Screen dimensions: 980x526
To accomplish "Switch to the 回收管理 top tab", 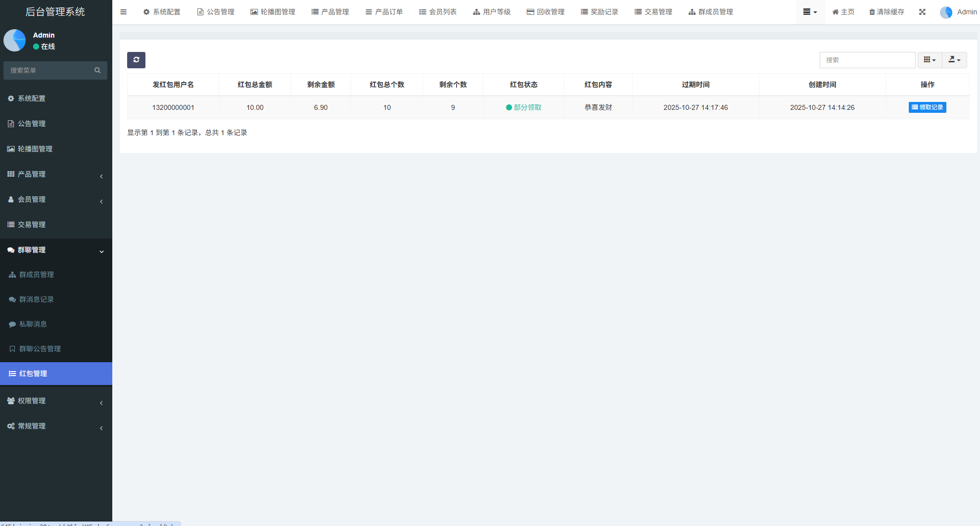I will click(x=546, y=12).
